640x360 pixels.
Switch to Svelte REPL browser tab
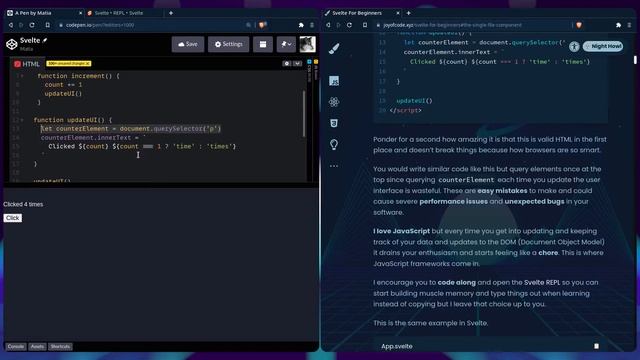pyautogui.click(x=122, y=13)
